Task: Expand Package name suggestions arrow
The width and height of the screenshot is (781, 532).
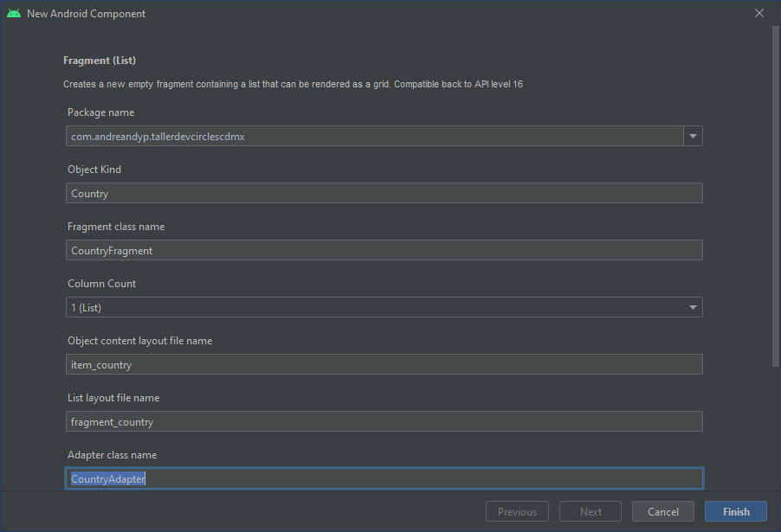Action: pyautogui.click(x=692, y=136)
